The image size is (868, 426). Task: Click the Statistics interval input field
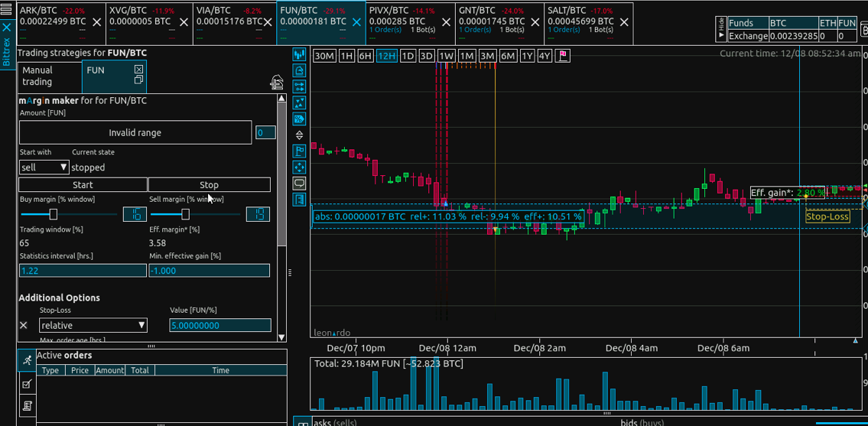[x=83, y=270]
